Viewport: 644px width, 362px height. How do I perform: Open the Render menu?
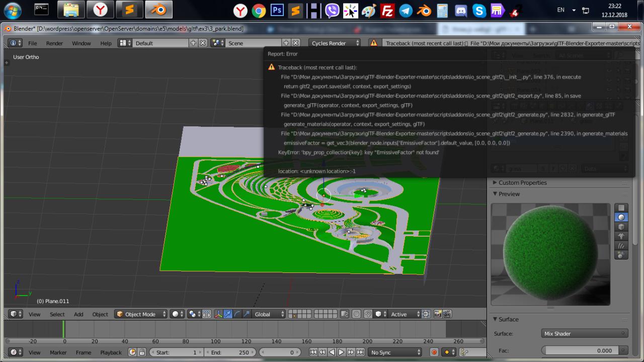pyautogui.click(x=55, y=43)
